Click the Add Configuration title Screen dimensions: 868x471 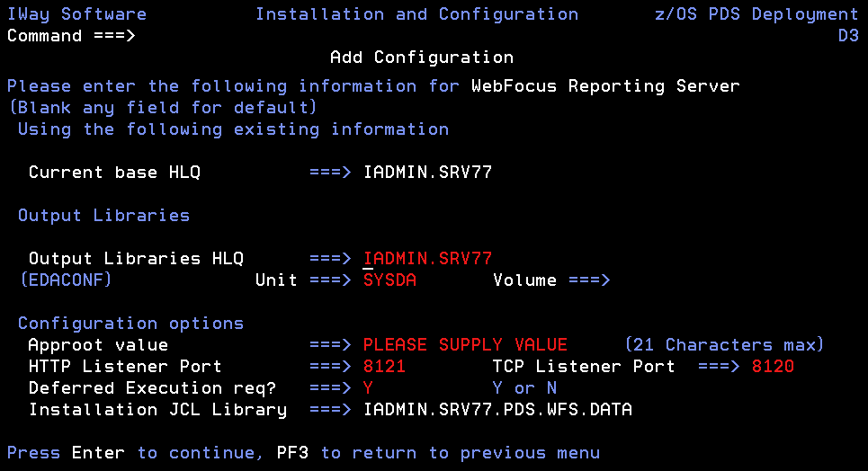coord(422,58)
